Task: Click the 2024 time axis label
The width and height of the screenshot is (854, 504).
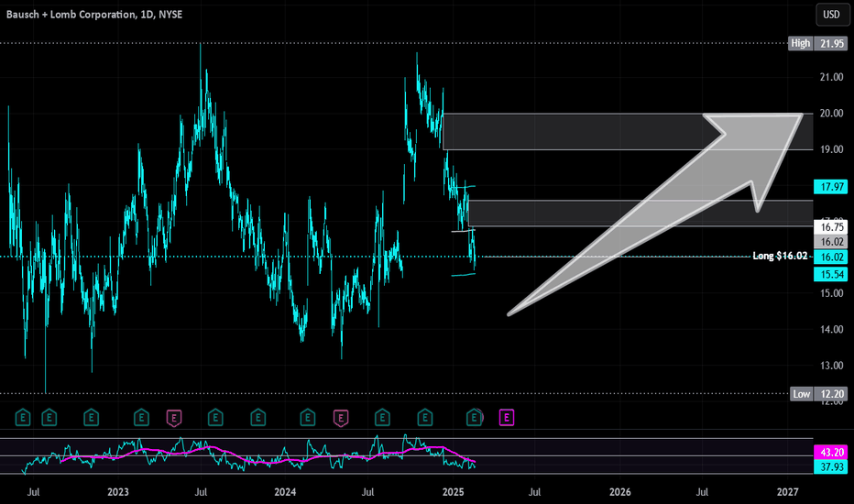Action: (x=285, y=492)
